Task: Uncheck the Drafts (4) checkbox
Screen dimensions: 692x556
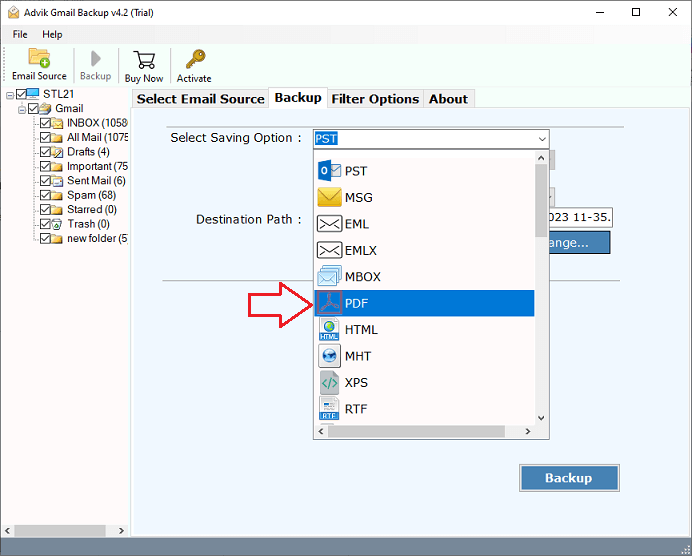Action: click(x=45, y=152)
